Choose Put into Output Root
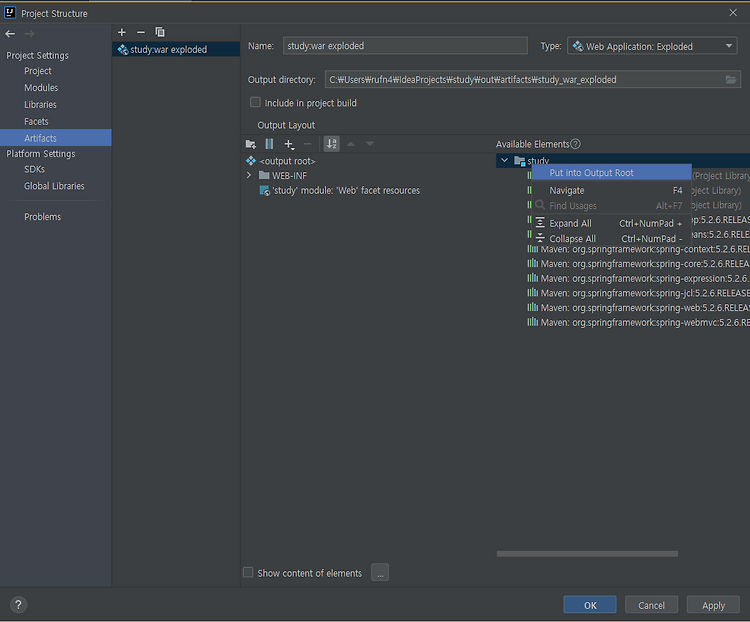750x622 pixels. (x=611, y=173)
